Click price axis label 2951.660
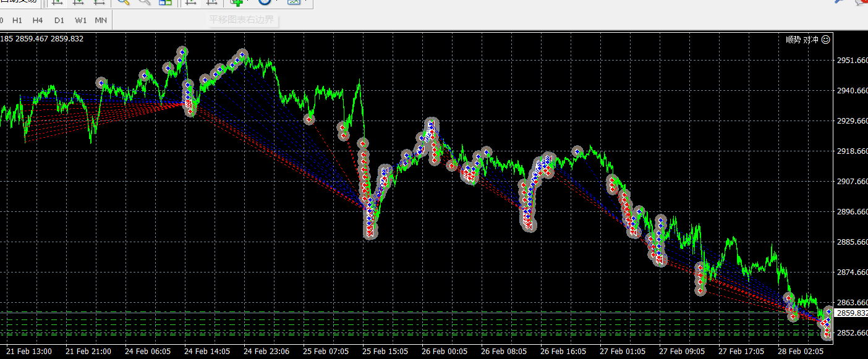The height and width of the screenshot is (359, 868). pos(852,61)
